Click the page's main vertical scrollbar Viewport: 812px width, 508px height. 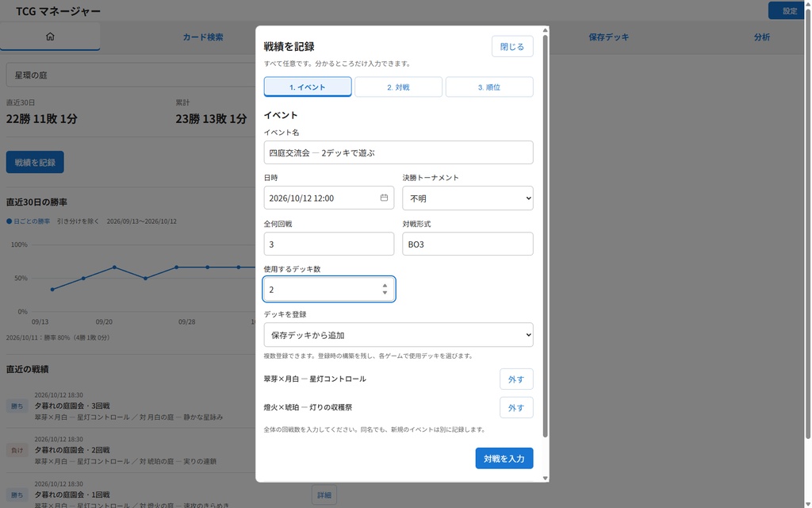[x=808, y=223]
